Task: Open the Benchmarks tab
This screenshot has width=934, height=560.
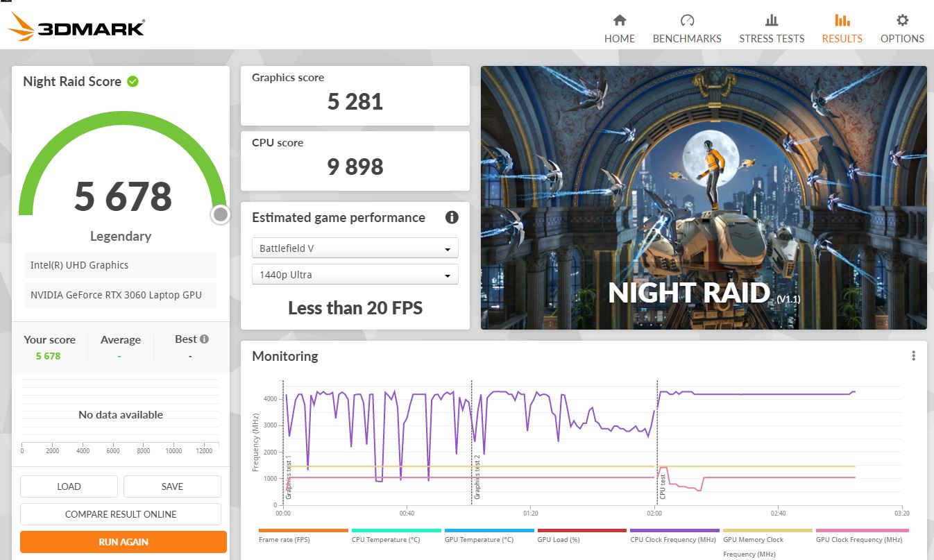Action: 687,29
